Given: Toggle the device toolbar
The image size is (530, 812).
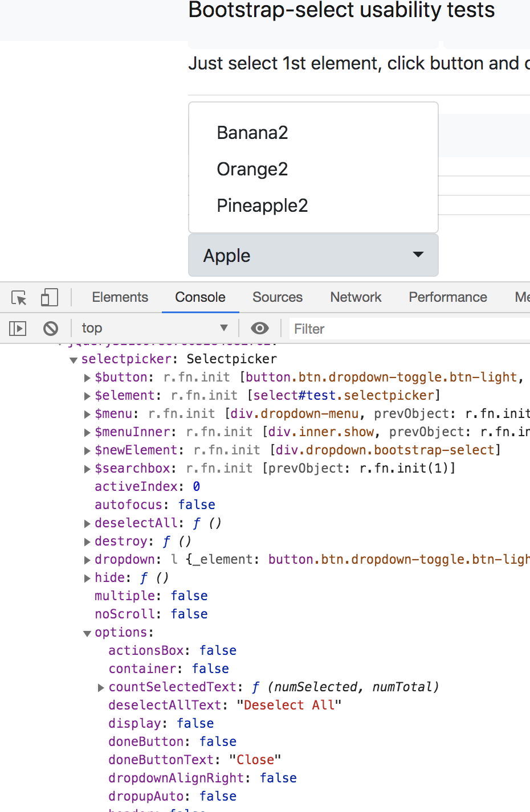Looking at the screenshot, I should pyautogui.click(x=49, y=297).
